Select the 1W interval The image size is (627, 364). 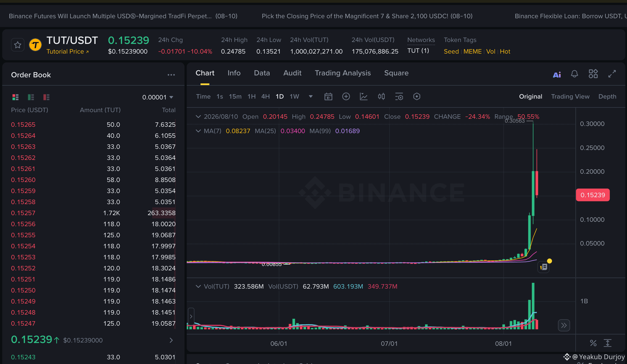click(x=294, y=96)
